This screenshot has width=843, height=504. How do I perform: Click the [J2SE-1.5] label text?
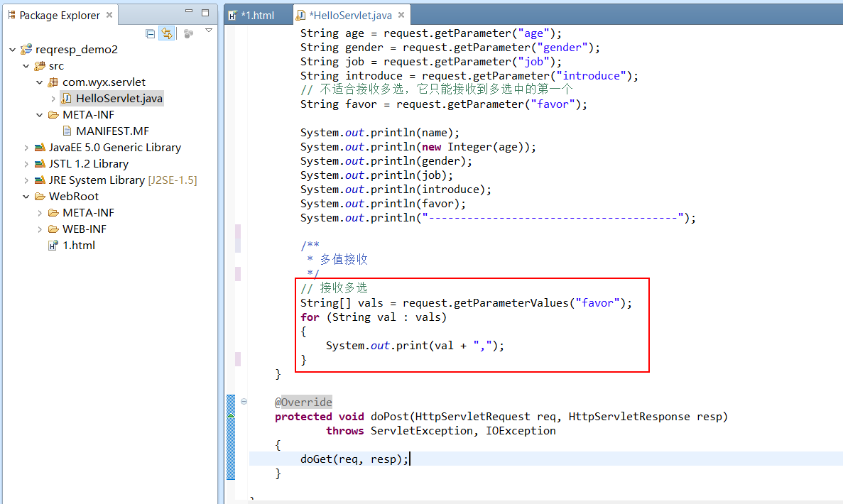(x=173, y=180)
